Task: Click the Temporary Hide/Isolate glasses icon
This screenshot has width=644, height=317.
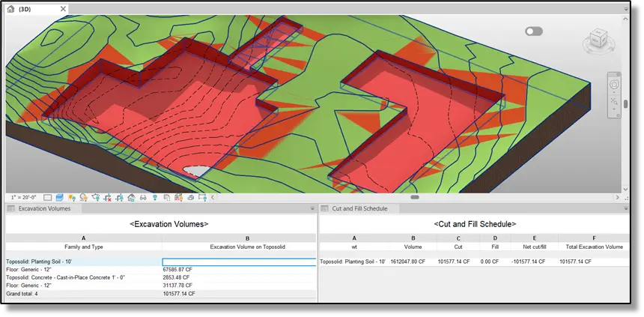Action: click(143, 198)
